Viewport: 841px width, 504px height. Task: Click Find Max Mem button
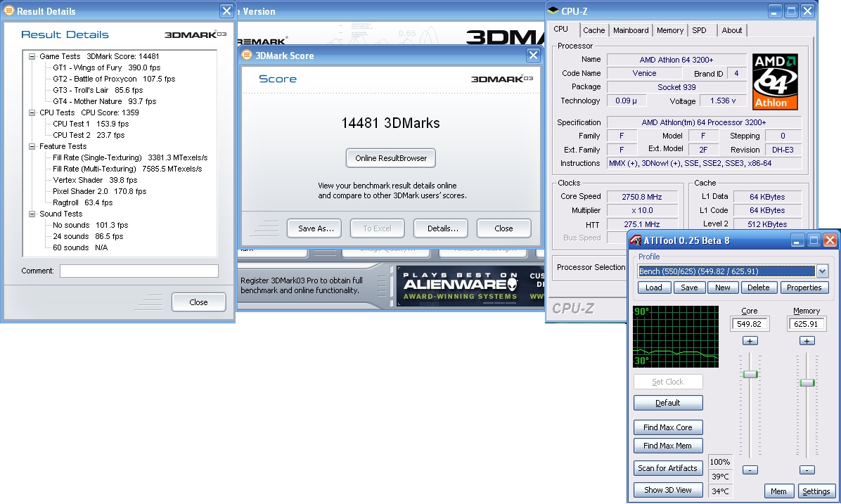[x=668, y=446]
